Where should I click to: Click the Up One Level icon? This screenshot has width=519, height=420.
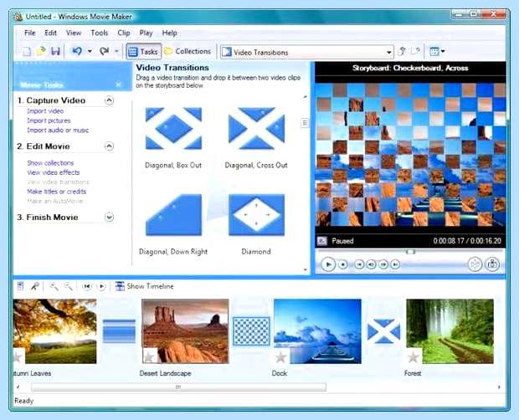click(x=402, y=51)
